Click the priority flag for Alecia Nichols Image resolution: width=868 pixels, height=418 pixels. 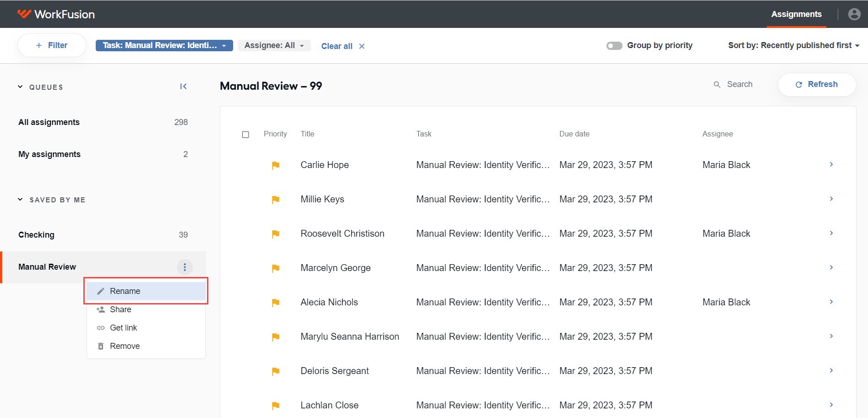coord(275,303)
